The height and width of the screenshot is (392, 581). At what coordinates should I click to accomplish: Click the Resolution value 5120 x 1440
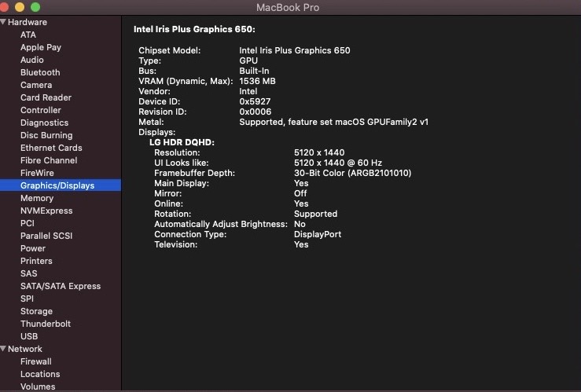pyautogui.click(x=319, y=152)
